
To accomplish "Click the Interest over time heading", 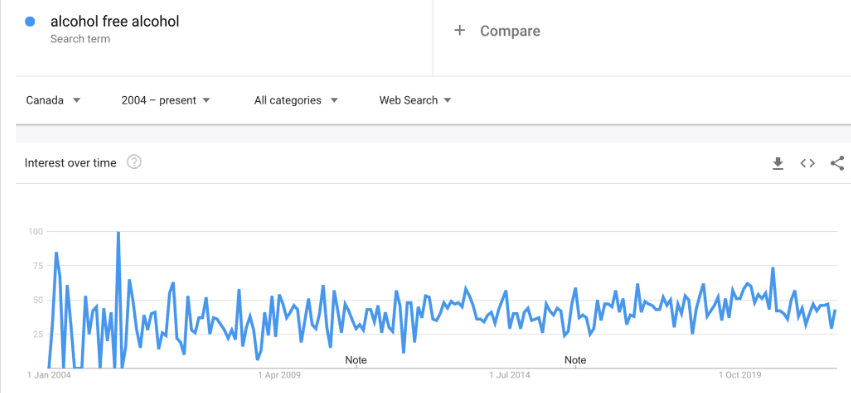I will 71,163.
